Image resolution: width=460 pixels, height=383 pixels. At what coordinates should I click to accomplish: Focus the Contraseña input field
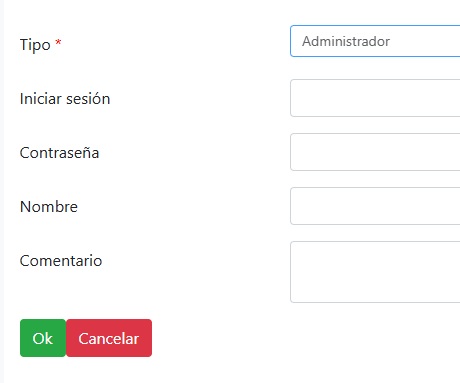pyautogui.click(x=375, y=152)
